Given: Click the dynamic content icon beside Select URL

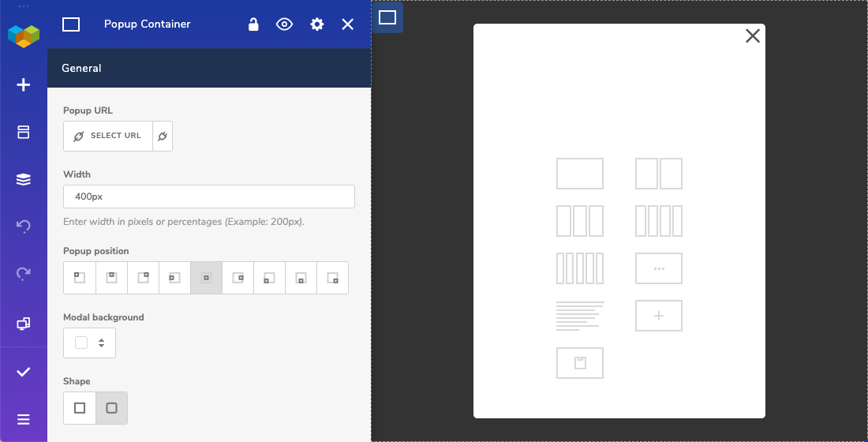Looking at the screenshot, I should pos(162,136).
